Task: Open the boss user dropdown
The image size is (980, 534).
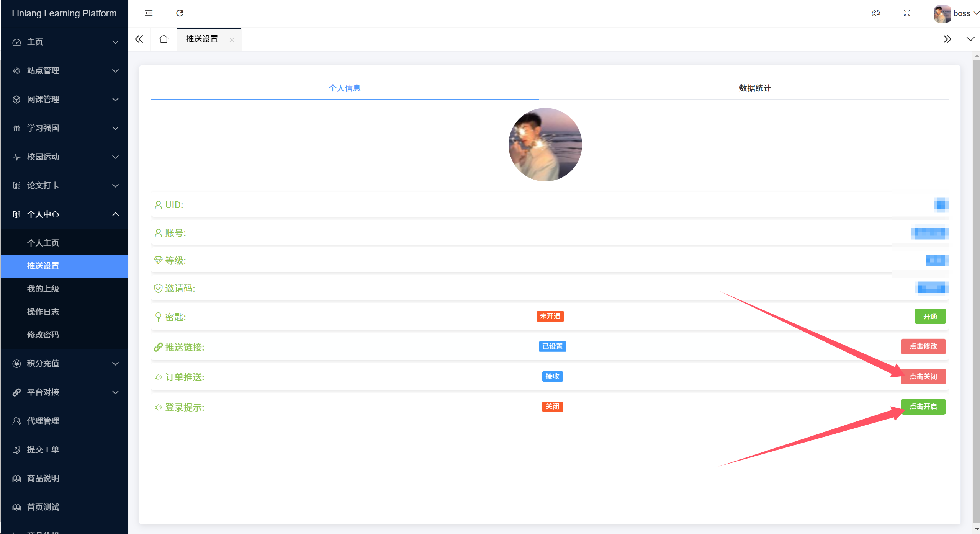Action: tap(961, 13)
